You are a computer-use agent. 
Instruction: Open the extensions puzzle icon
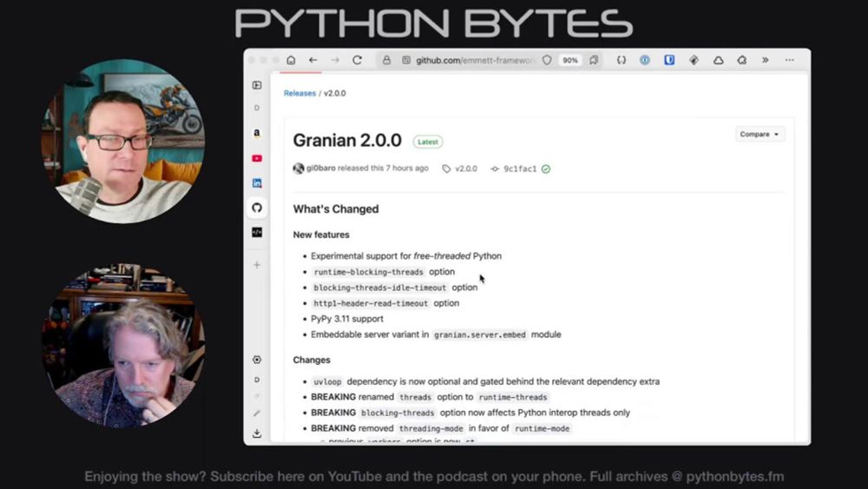742,60
